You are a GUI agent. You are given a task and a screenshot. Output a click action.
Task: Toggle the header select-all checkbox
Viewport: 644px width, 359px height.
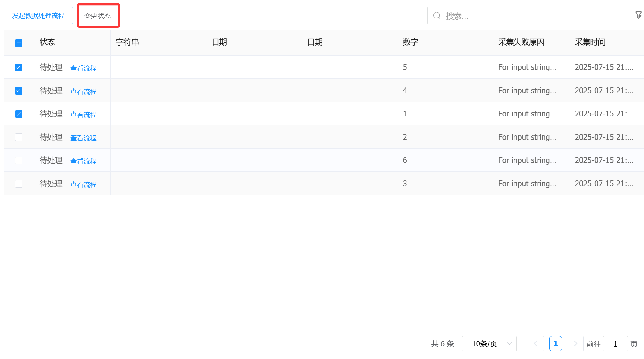19,43
